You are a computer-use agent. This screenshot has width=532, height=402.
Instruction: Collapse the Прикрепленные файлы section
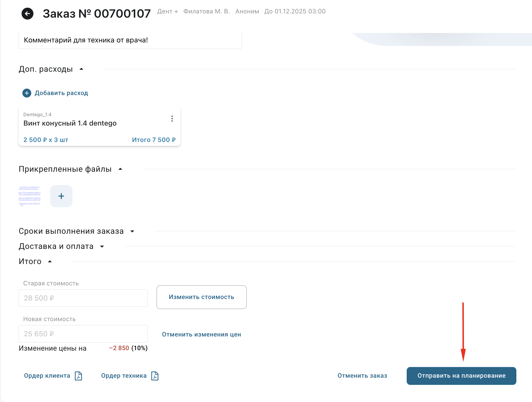[120, 169]
